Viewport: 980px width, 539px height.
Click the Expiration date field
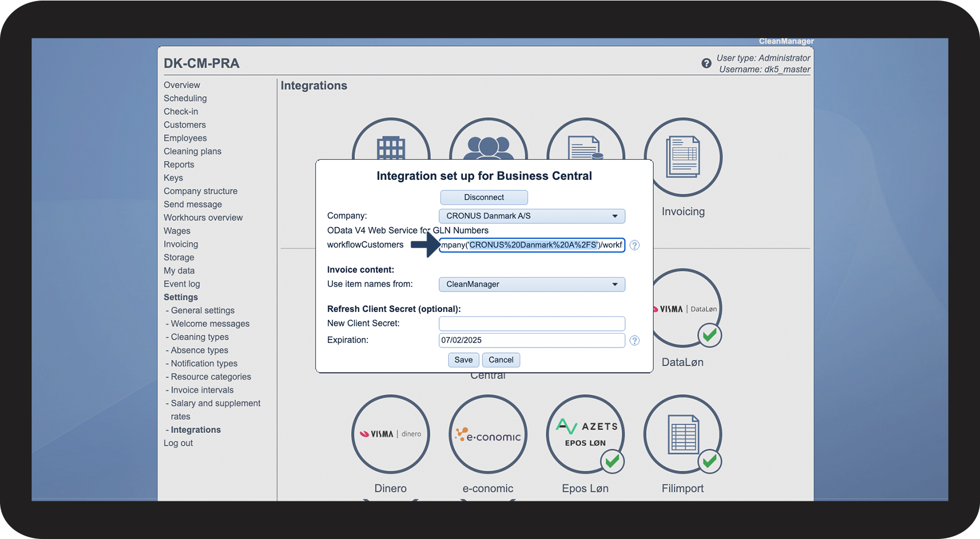[531, 340]
